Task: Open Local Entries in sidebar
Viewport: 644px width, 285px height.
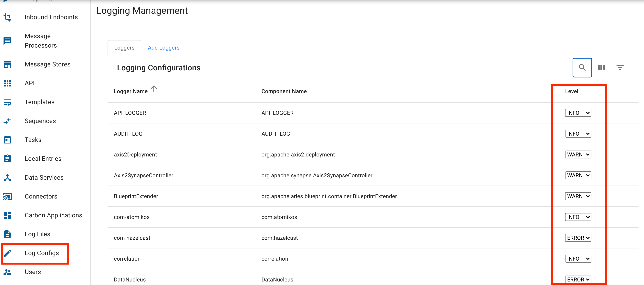Action: click(x=43, y=159)
